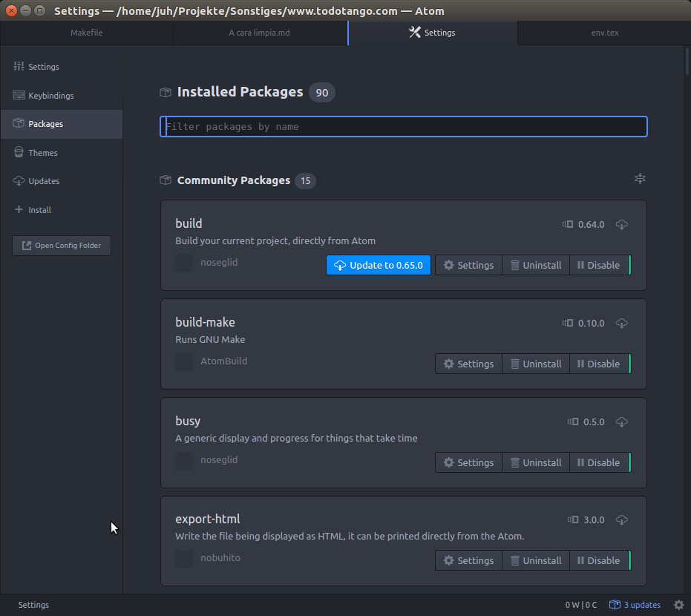Open Settings for the busy package
Viewport: 691px width, 616px height.
click(468, 462)
